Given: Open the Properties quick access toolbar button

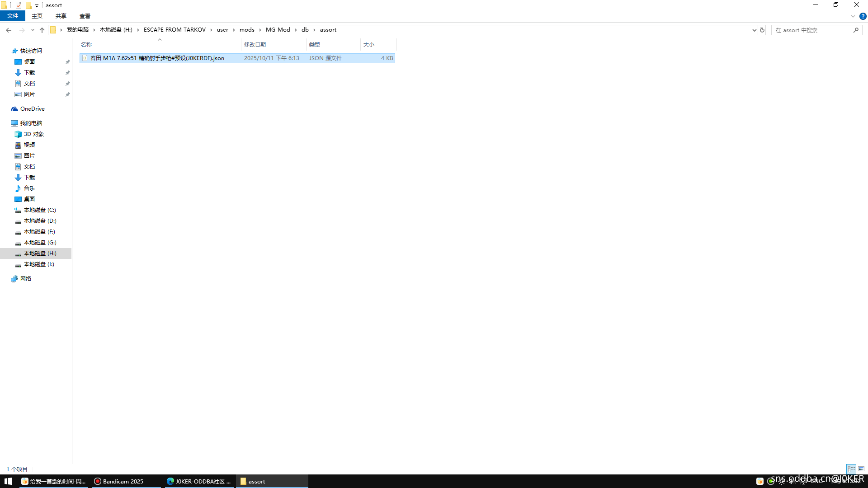Looking at the screenshot, I should [x=19, y=5].
